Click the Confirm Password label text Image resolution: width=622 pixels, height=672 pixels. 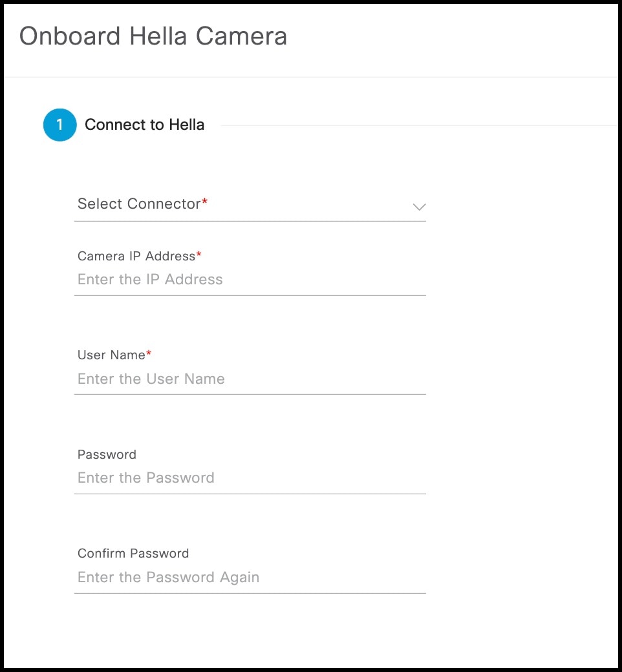133,553
